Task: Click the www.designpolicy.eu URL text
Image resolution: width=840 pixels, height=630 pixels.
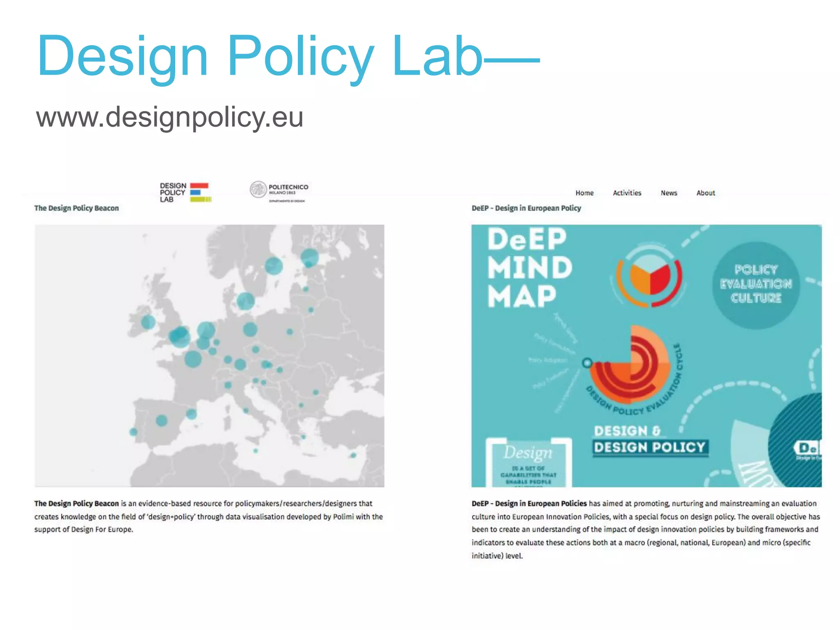Action: click(x=169, y=117)
